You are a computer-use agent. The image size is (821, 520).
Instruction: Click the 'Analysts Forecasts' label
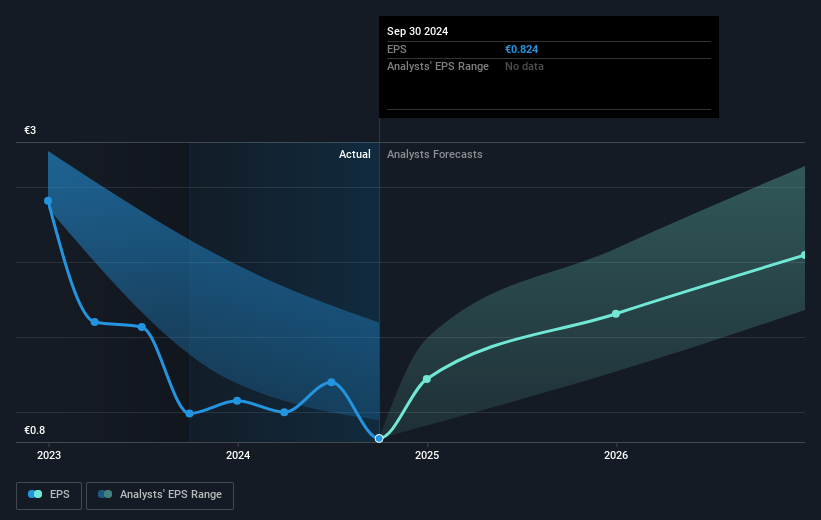pyautogui.click(x=435, y=154)
